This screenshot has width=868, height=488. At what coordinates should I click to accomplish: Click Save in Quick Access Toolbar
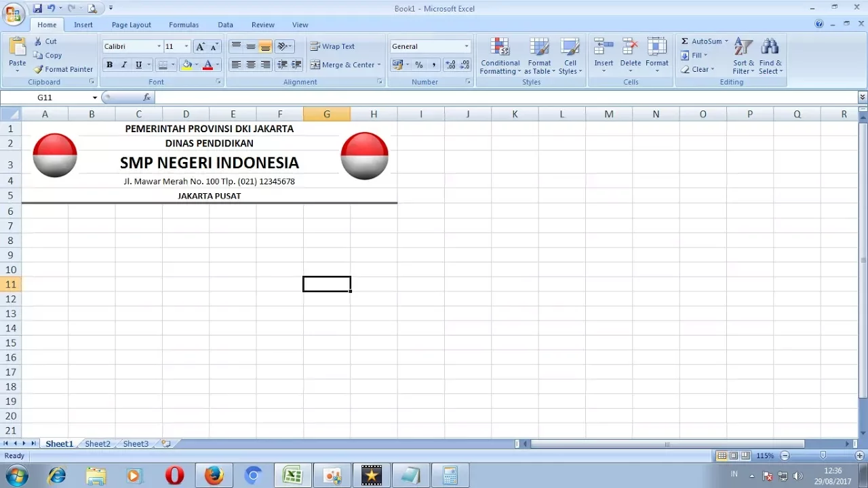(37, 8)
